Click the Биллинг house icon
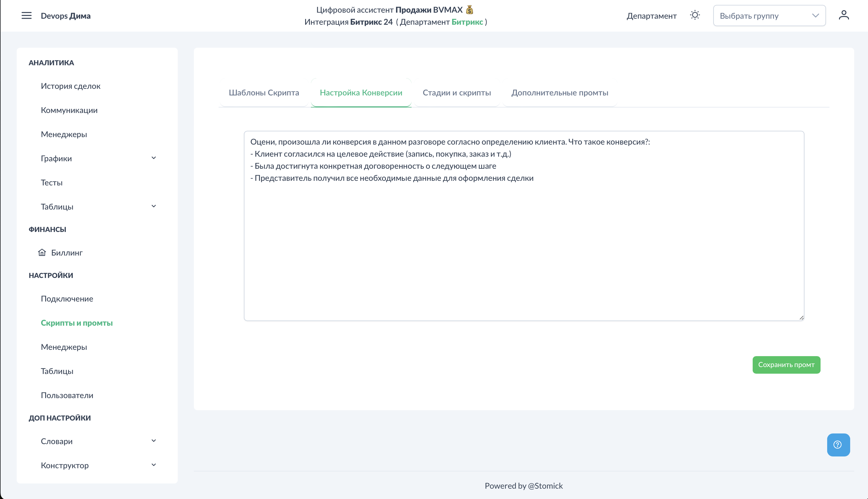This screenshot has width=868, height=499. 42,253
